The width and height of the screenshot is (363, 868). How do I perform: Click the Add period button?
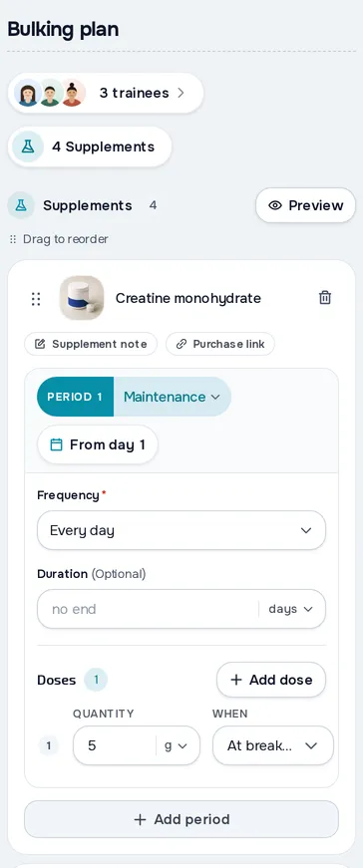(181, 819)
